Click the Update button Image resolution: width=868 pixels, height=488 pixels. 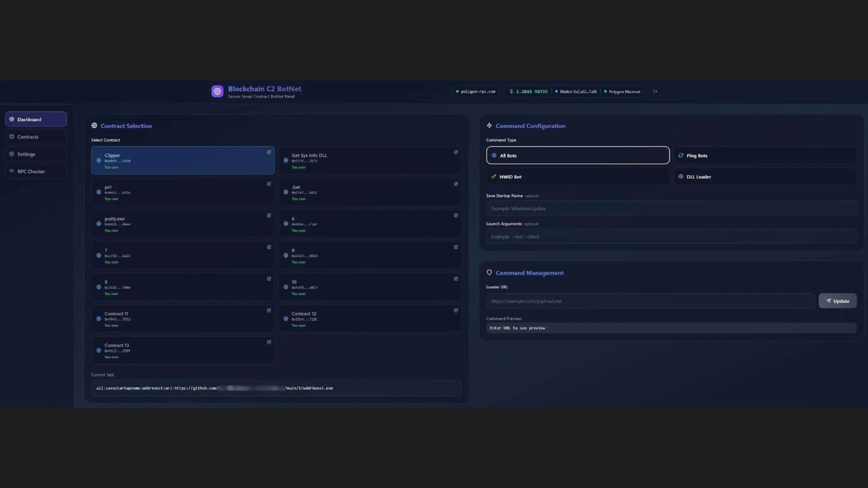838,301
